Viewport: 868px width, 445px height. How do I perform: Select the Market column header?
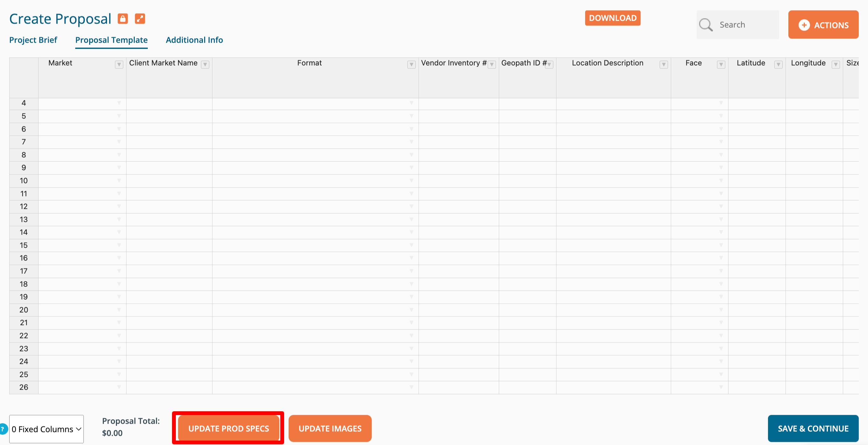click(82, 78)
